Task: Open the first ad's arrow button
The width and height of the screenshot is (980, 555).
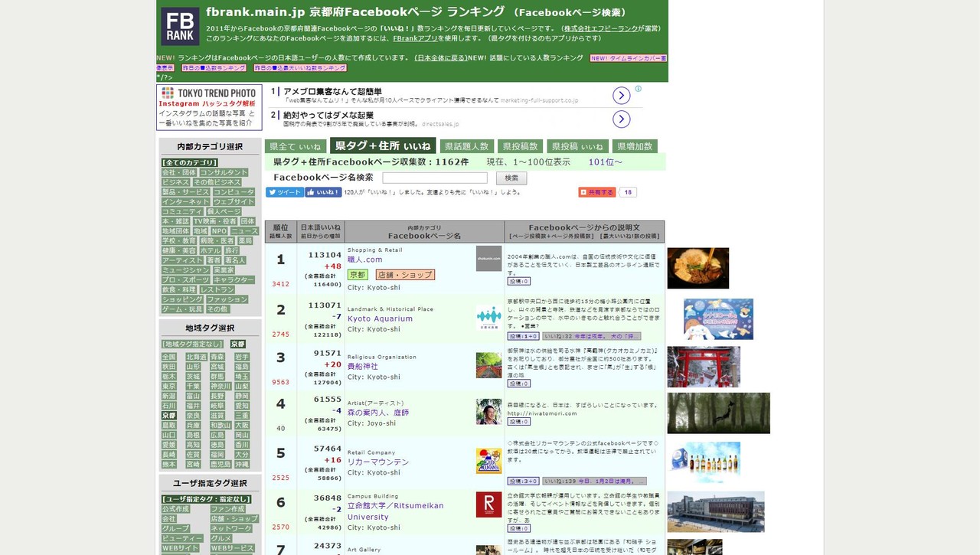Action: 622,96
